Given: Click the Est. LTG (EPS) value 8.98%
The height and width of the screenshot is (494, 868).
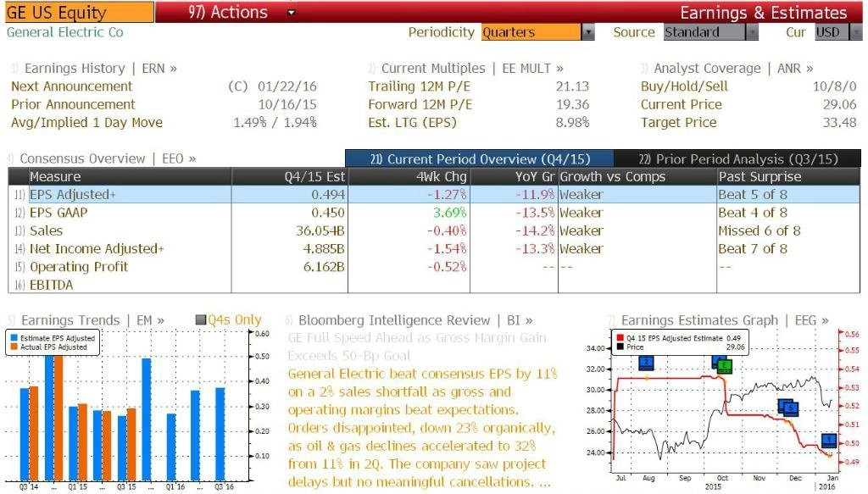Looking at the screenshot, I should pos(572,122).
